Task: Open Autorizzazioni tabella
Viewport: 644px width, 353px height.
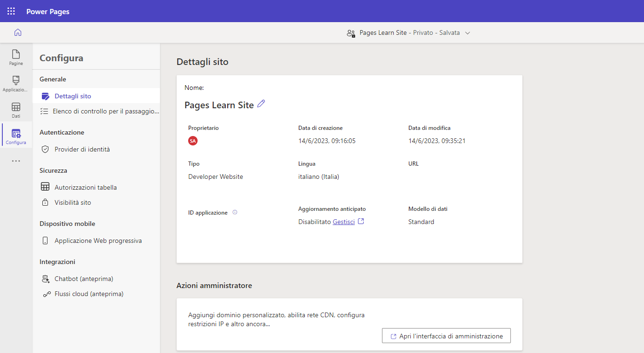Action: [x=96, y=187]
